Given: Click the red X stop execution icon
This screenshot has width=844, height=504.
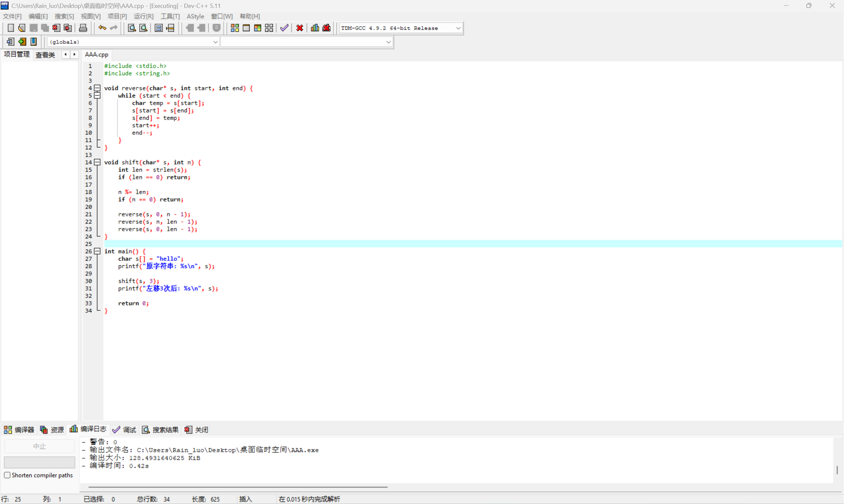Looking at the screenshot, I should pos(300,28).
